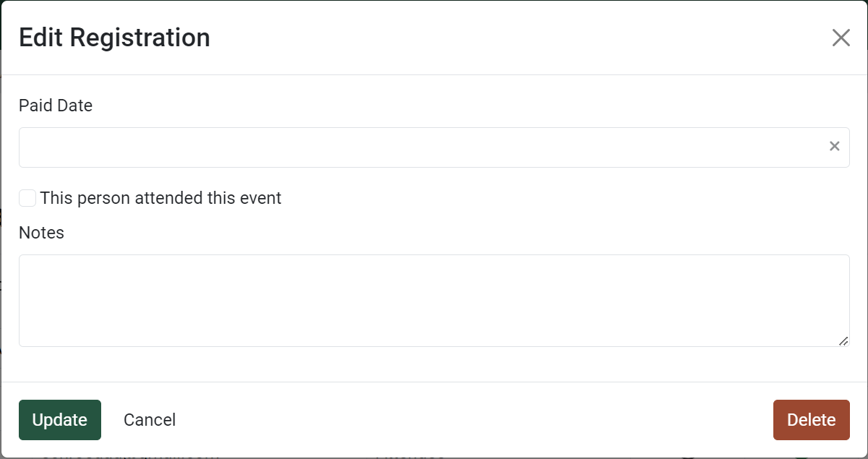Click the Notes resize handle
The width and height of the screenshot is (868, 459).
click(844, 340)
